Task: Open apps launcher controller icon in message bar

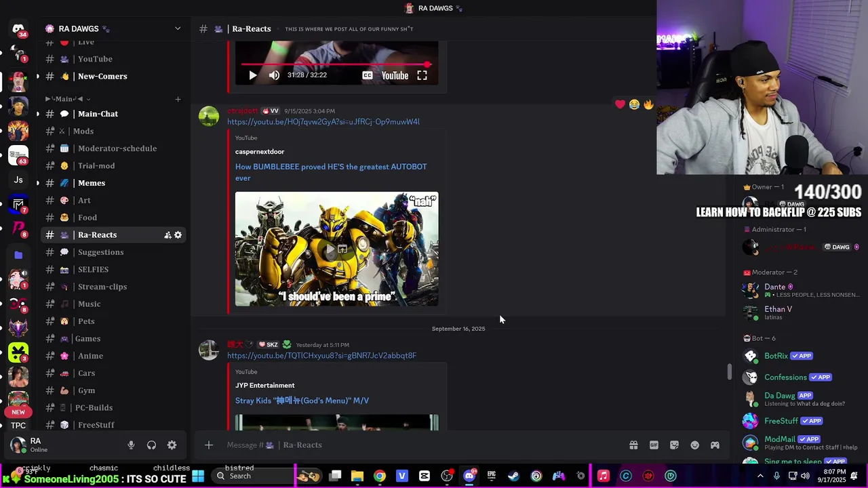Action: click(x=715, y=445)
